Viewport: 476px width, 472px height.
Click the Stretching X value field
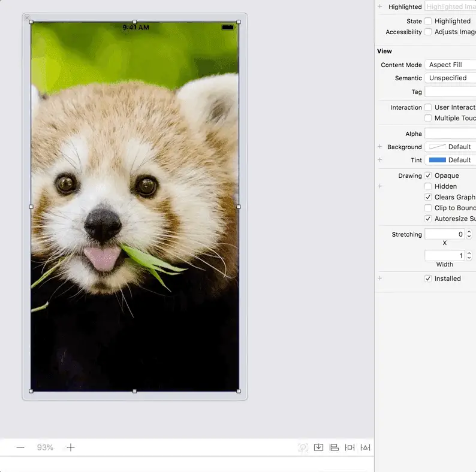tap(444, 234)
